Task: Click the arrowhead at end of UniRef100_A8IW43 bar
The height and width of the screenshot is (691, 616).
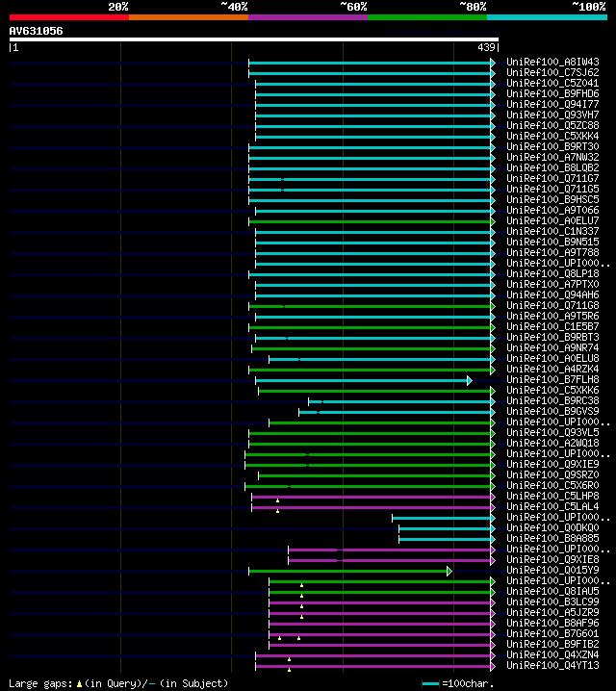Action: tap(493, 63)
